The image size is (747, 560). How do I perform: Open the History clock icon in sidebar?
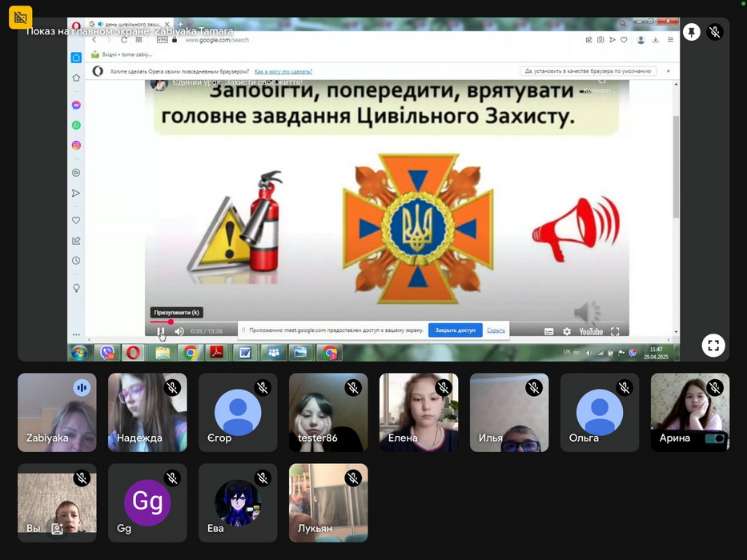(x=76, y=261)
